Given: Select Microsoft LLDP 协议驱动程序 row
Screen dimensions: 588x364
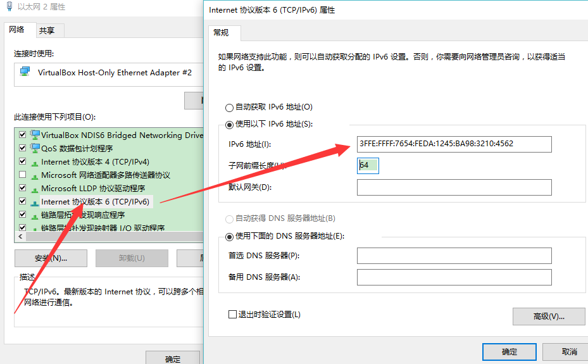Looking at the screenshot, I should (93, 188).
